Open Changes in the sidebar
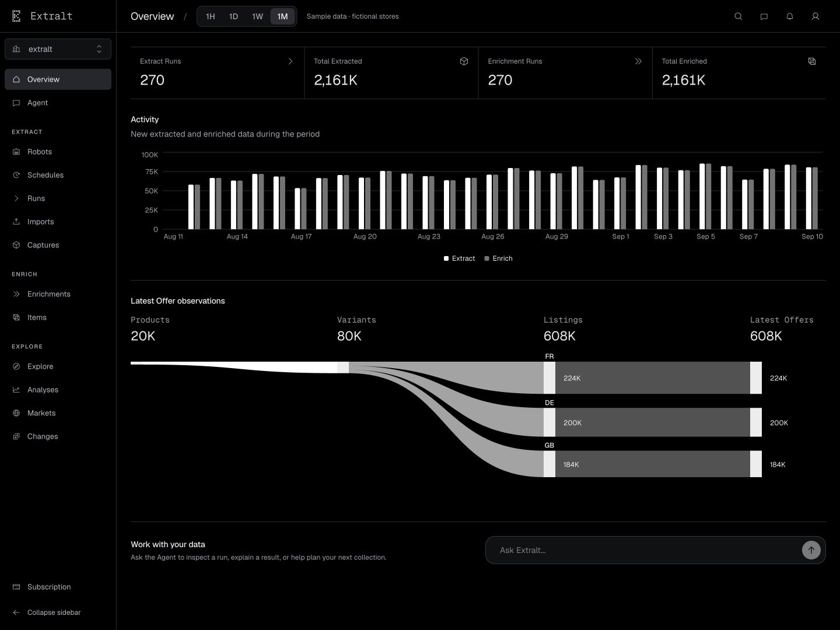The image size is (840, 630). click(x=58, y=436)
